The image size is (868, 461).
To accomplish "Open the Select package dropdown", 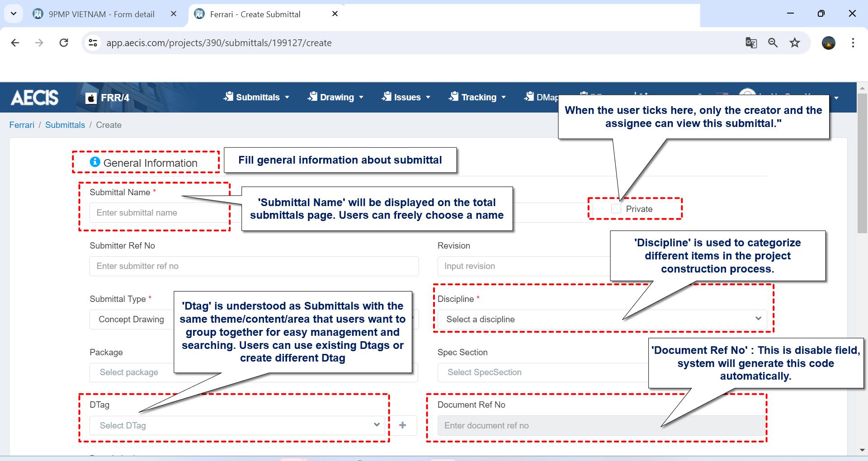I will (254, 372).
